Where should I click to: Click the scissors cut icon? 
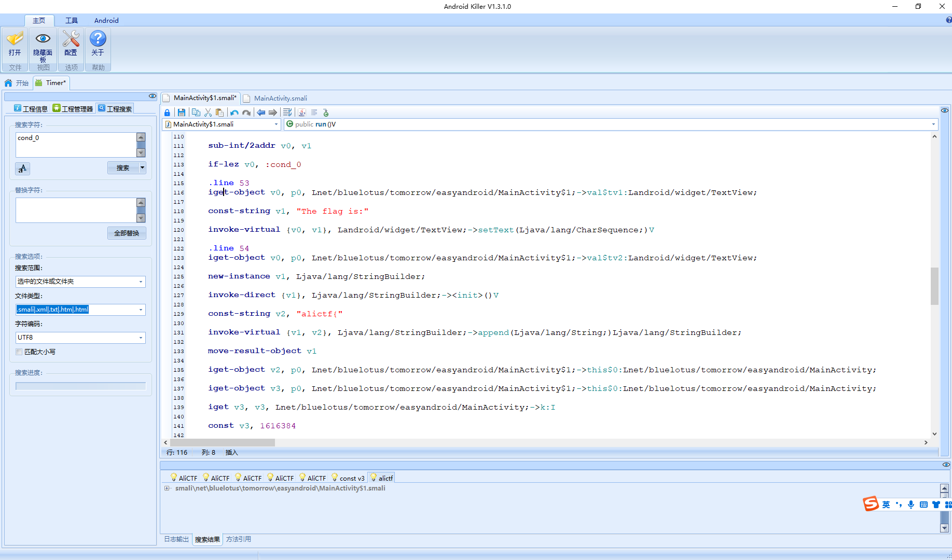(208, 113)
